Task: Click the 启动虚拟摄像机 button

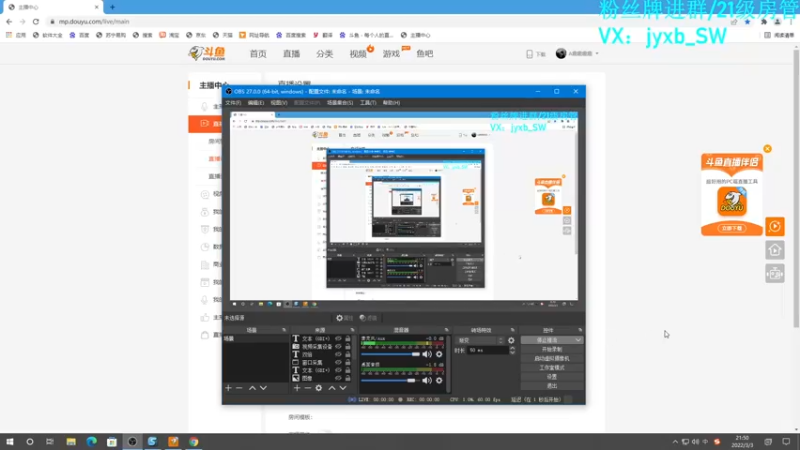Action: (x=552, y=359)
